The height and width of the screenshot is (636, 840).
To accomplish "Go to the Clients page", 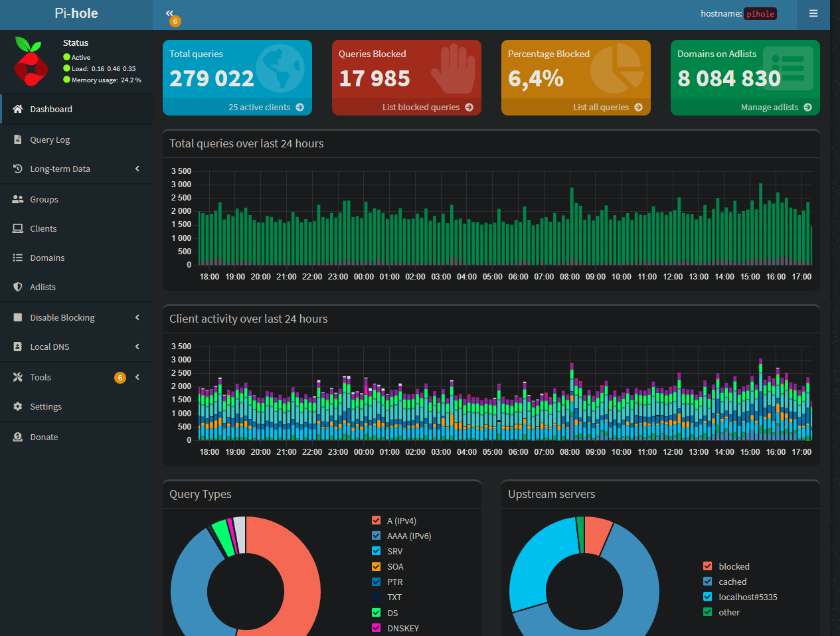I will pyautogui.click(x=76, y=228).
